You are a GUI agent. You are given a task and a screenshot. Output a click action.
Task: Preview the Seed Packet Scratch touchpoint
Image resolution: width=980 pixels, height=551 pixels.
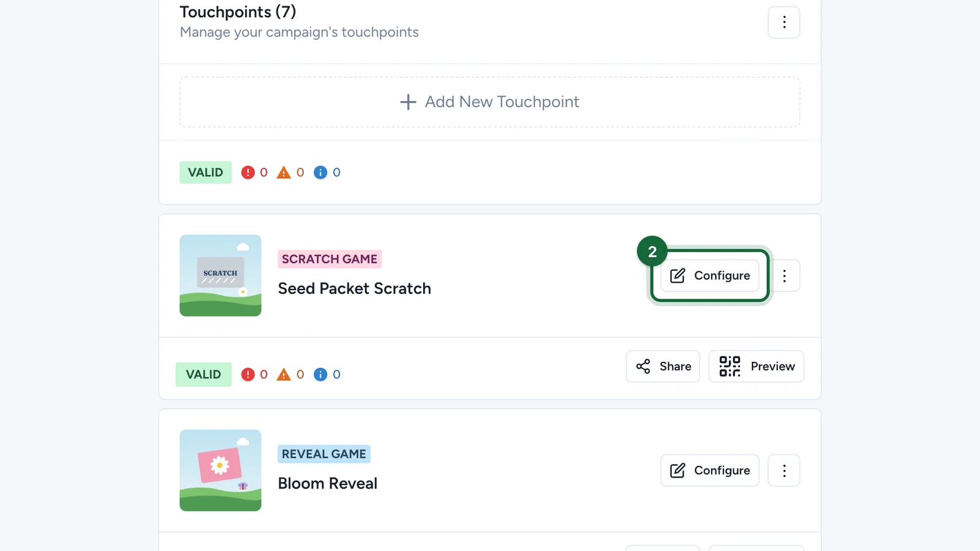[x=756, y=366]
